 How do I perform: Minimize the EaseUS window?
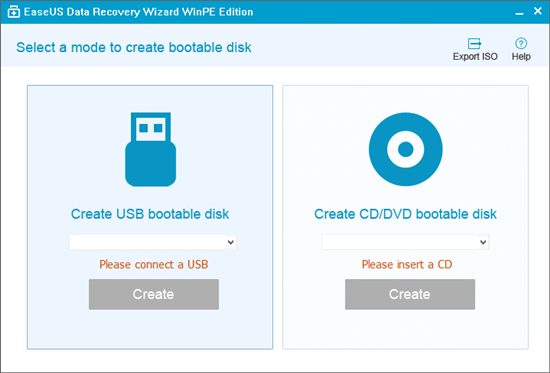[x=519, y=12]
